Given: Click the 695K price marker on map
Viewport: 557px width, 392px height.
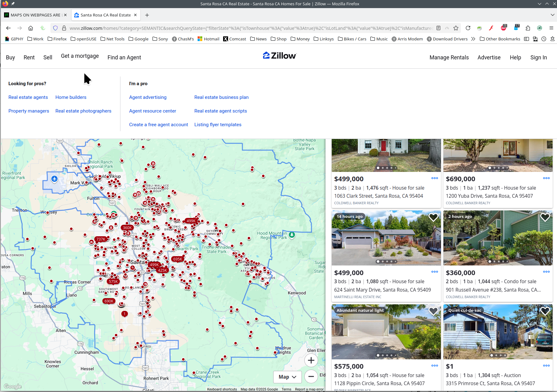Looking at the screenshot, I should (178, 259).
